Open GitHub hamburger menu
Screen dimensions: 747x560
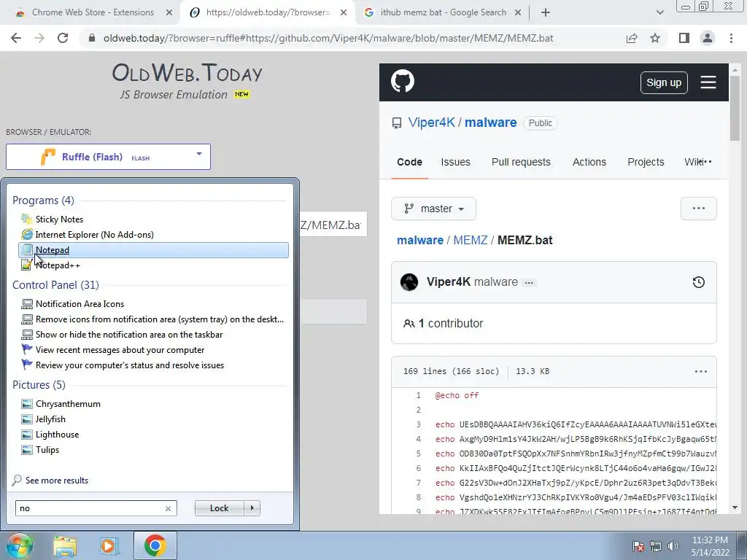[708, 82]
